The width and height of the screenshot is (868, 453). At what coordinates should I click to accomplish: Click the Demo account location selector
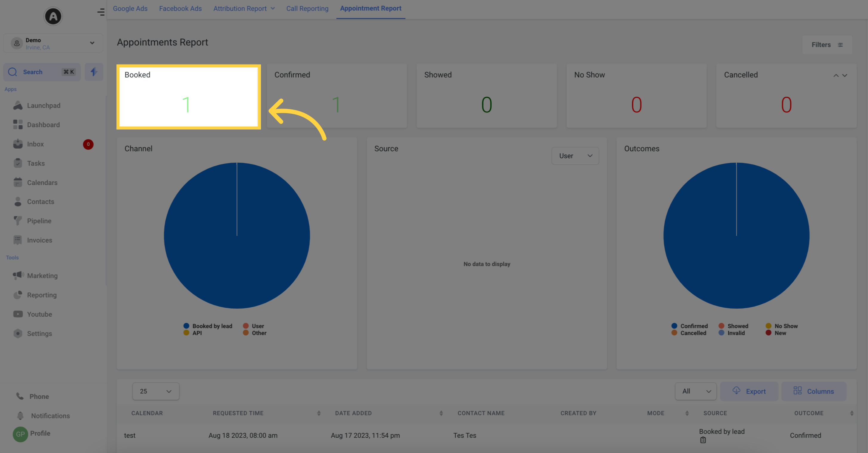[x=52, y=43]
